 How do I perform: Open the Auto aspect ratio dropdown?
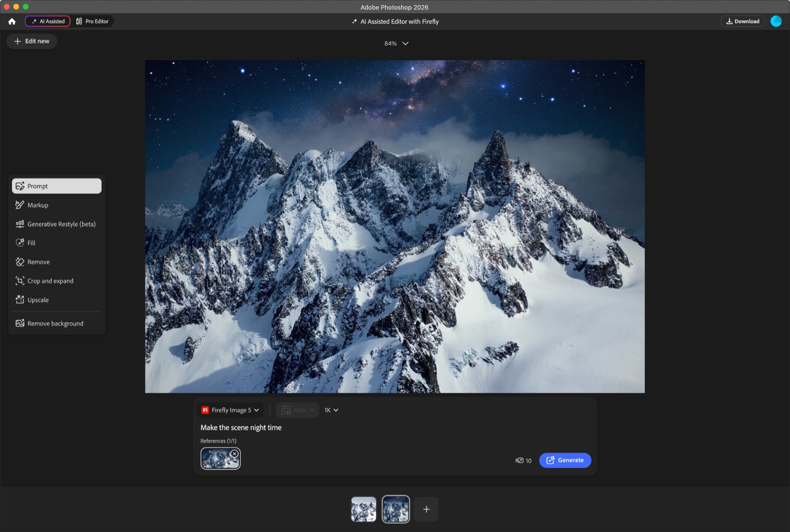pyautogui.click(x=298, y=410)
